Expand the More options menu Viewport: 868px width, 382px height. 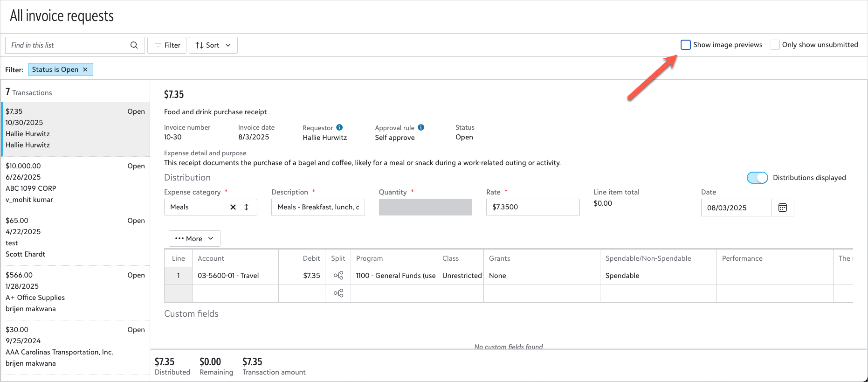(194, 239)
